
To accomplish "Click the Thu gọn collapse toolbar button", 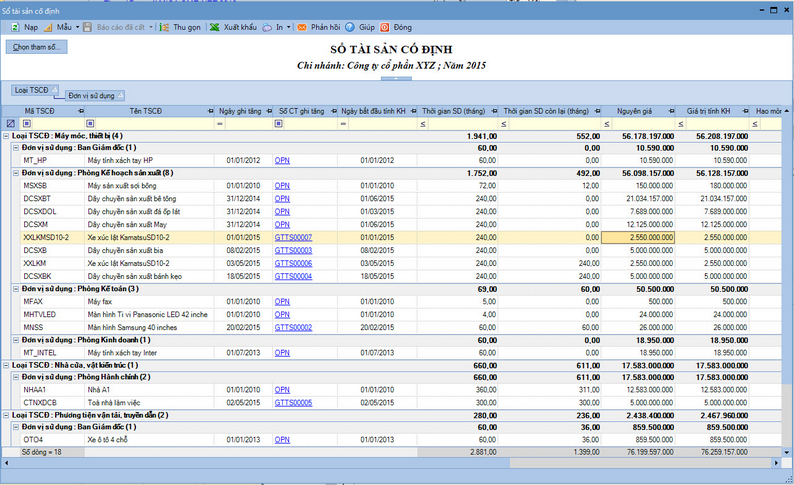I will coord(180,27).
